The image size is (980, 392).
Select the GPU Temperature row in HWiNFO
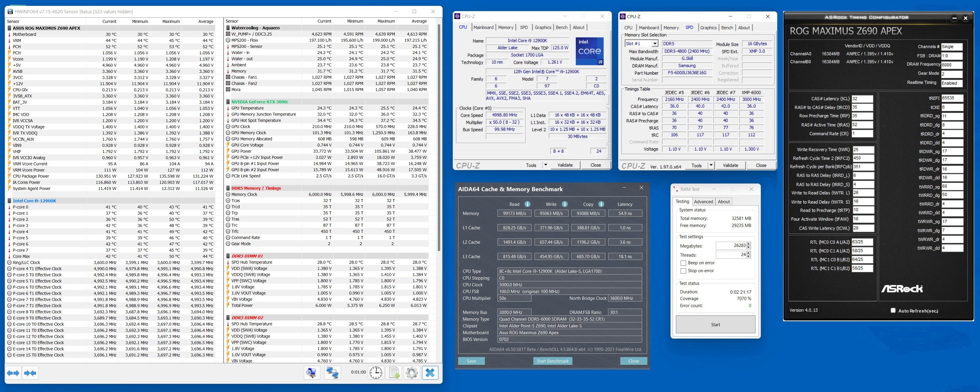point(326,108)
